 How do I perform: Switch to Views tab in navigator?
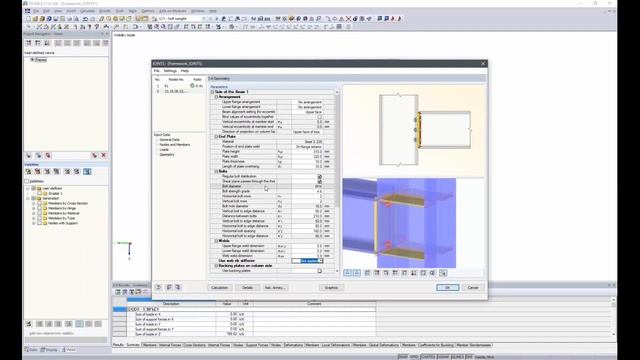tap(69, 350)
